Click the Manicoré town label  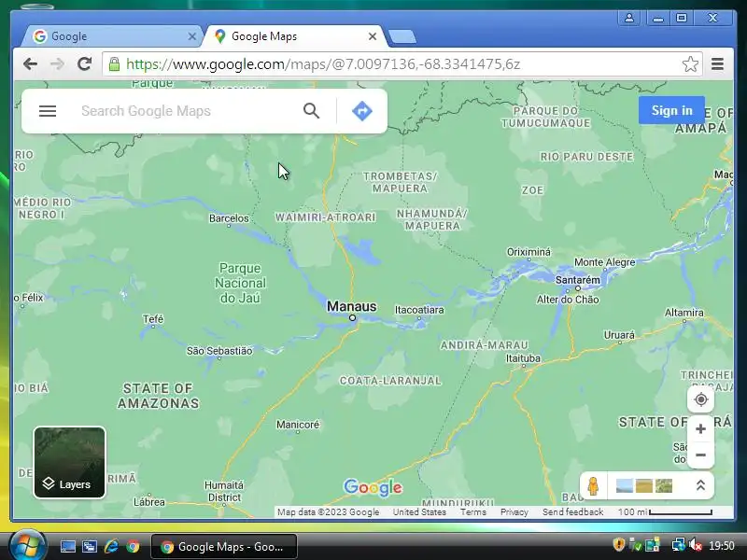298,425
